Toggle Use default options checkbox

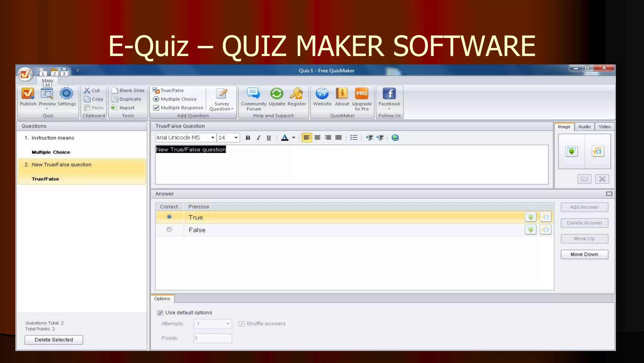coord(160,313)
